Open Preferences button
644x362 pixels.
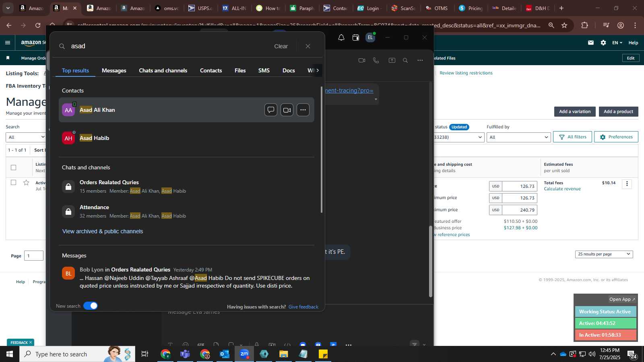pyautogui.click(x=616, y=137)
